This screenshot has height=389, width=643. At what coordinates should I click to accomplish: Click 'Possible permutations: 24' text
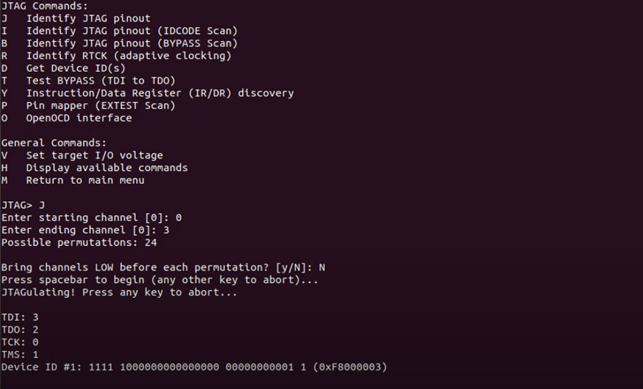[x=79, y=242]
